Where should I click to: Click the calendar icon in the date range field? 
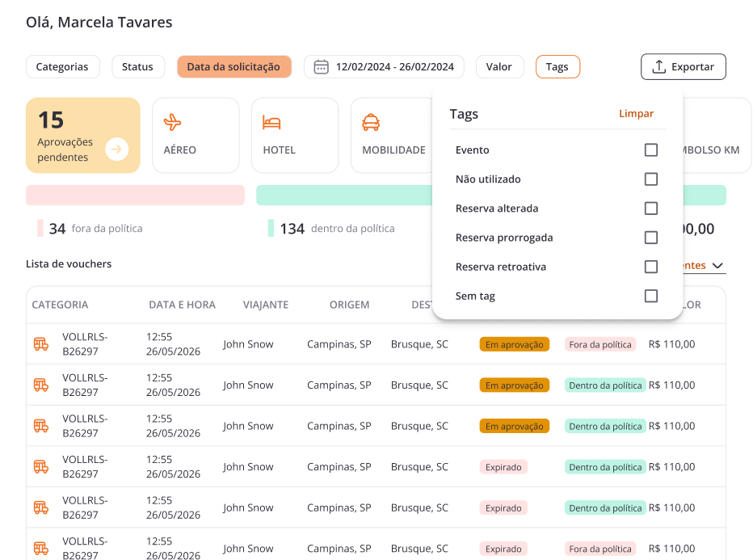coord(322,67)
